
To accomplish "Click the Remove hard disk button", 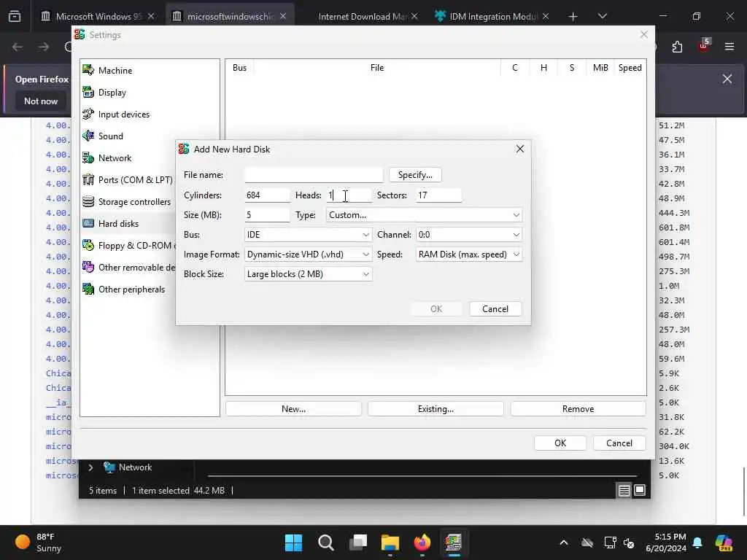I will pyautogui.click(x=578, y=409).
